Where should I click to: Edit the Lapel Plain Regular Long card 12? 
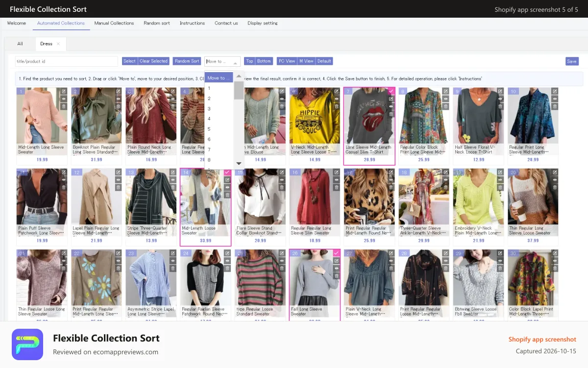pos(118,172)
